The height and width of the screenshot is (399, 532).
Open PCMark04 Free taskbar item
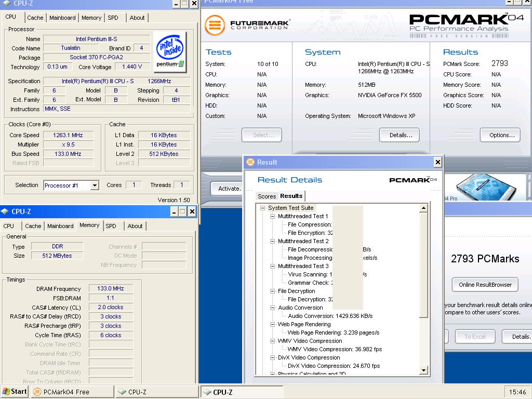coord(73,392)
